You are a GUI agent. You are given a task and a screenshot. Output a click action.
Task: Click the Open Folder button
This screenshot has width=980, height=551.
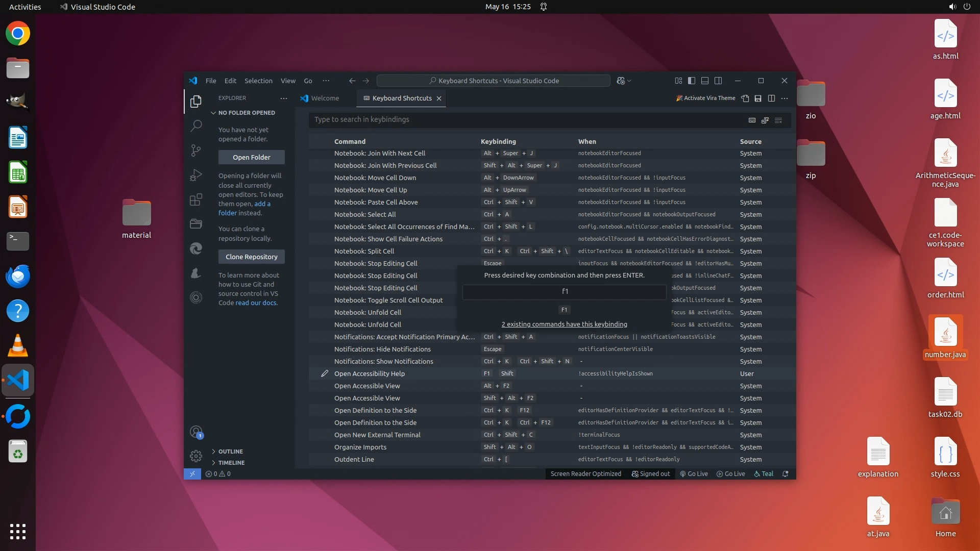252,157
